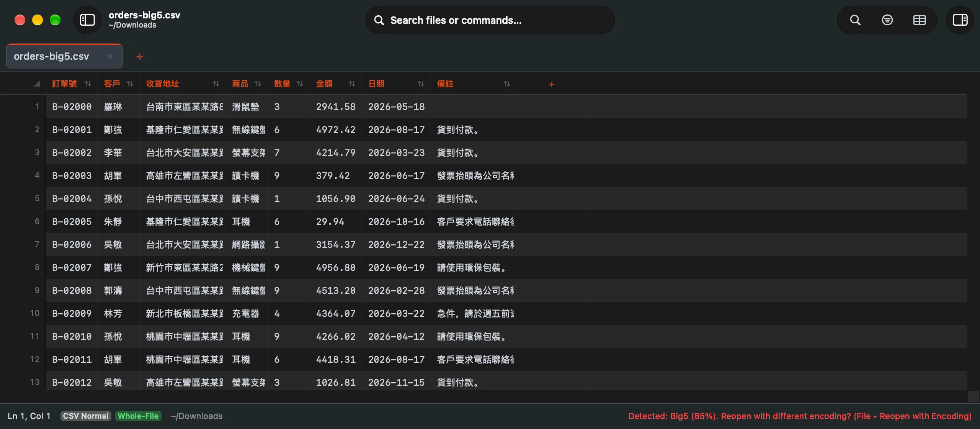Close the orders-big5.csv tab
Screen dimensions: 980x429
pos(110,56)
